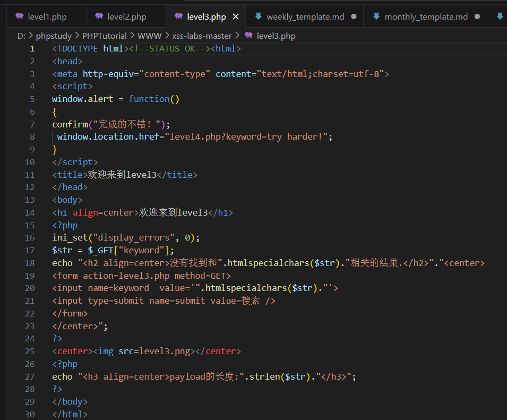Click "display_errors" string

[x=134, y=238]
